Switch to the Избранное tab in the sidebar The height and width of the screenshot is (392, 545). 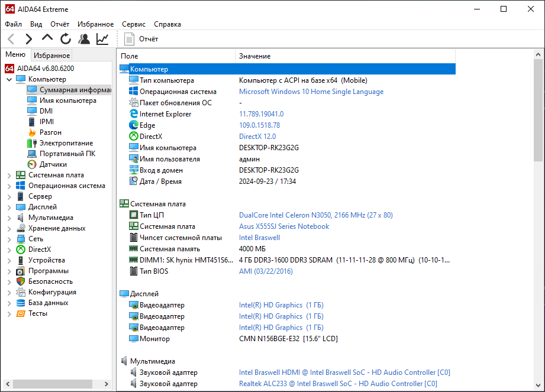click(52, 55)
